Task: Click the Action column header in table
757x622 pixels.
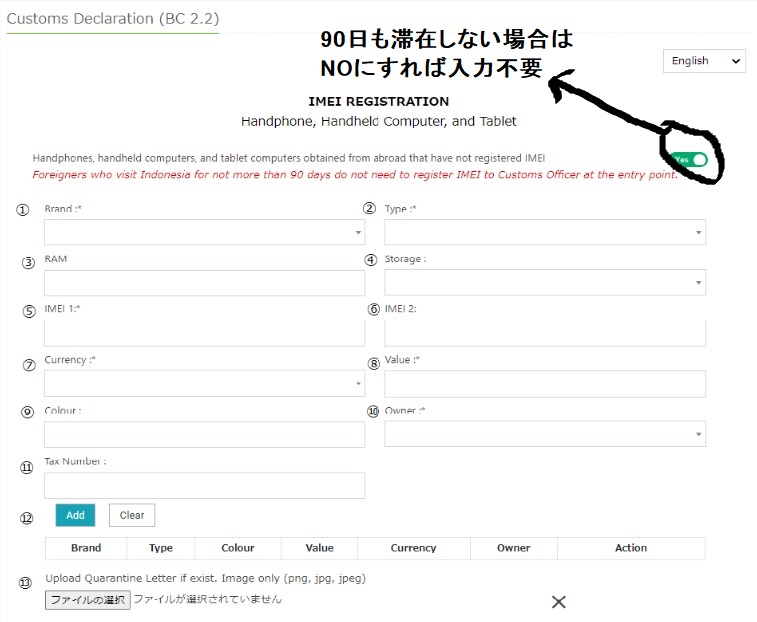Action: coord(631,548)
